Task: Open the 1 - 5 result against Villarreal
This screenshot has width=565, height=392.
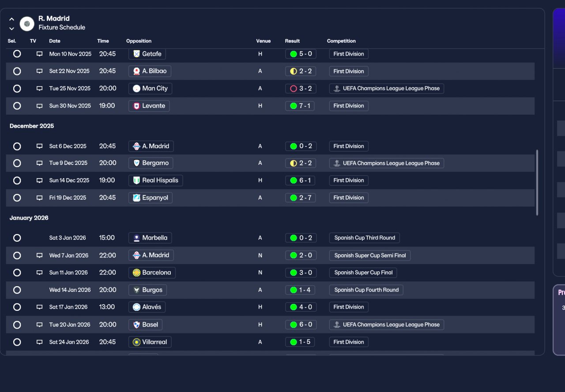Action: tap(300, 342)
